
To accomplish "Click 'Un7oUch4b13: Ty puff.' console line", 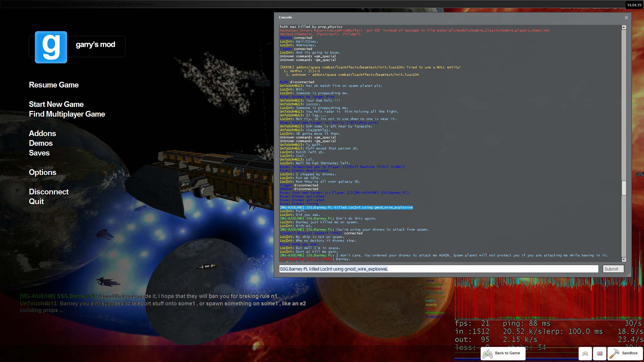I will (x=301, y=145).
